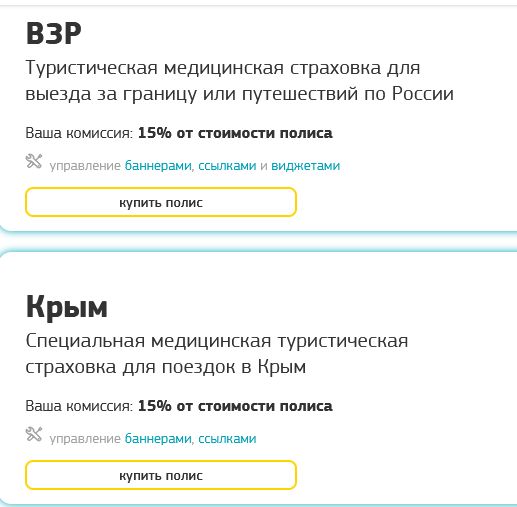Click the Ваша комиссия label in ВЗР card

pos(79,133)
